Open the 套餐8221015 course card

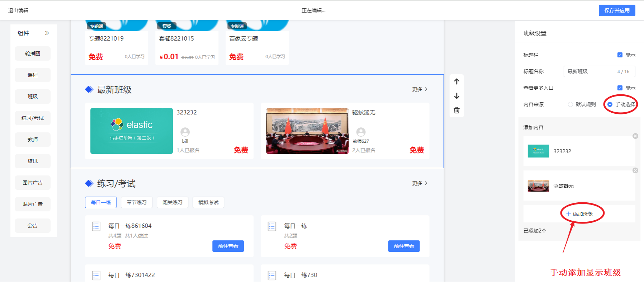(187, 43)
